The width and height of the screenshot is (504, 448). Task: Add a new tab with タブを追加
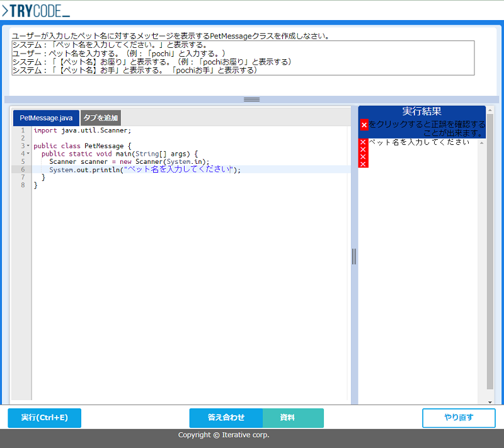[100, 117]
